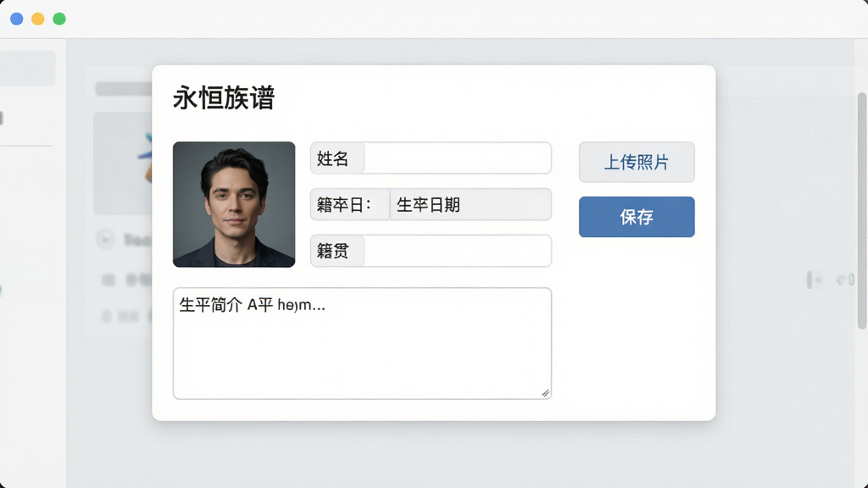Click the green maximize window button
The image size is (868, 488).
(59, 19)
